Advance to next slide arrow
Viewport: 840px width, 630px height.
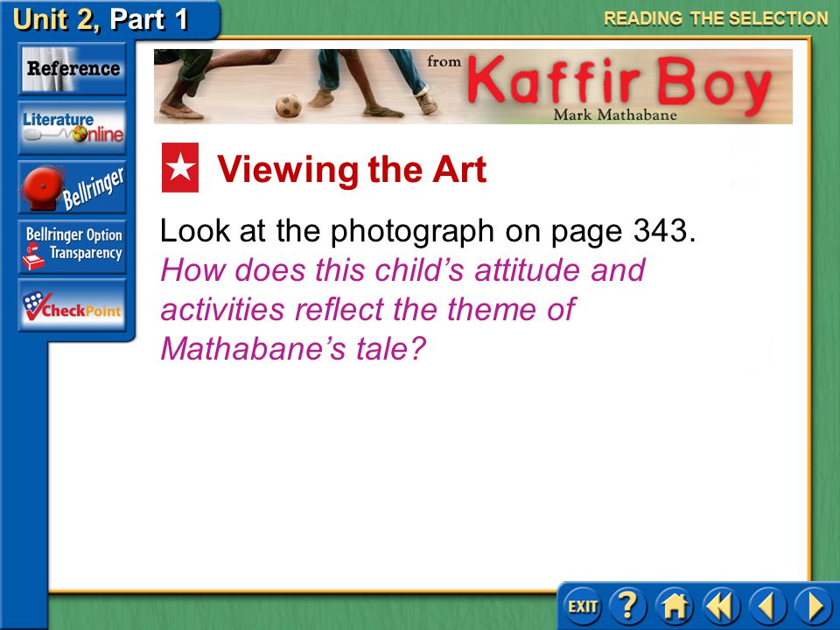coord(813,606)
